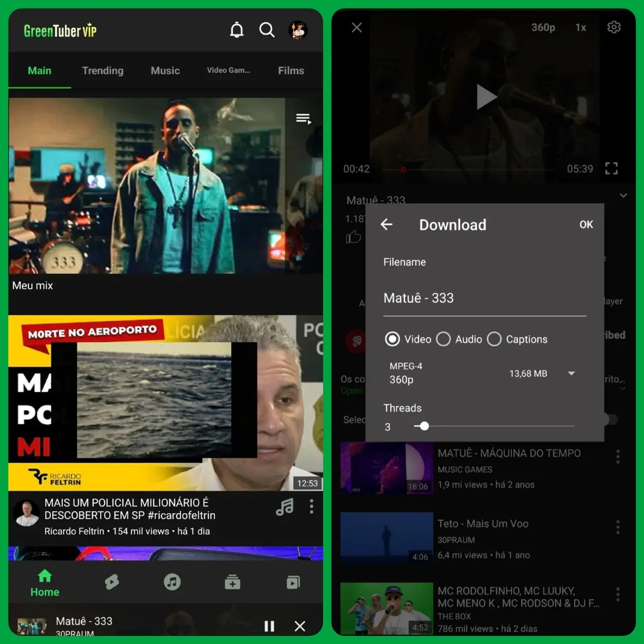The height and width of the screenshot is (644, 644).
Task: Enter fullscreen mode in the player
Action: (x=611, y=169)
